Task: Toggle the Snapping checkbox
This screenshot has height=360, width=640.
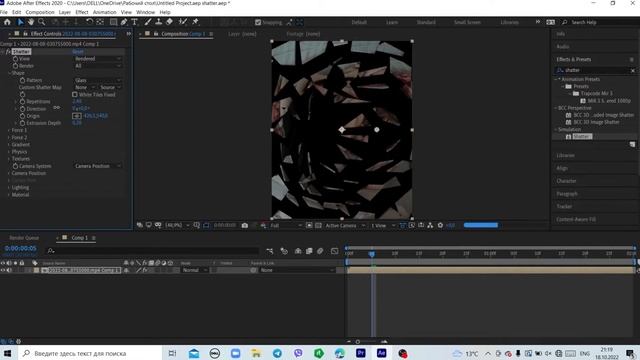Action: [x=258, y=22]
